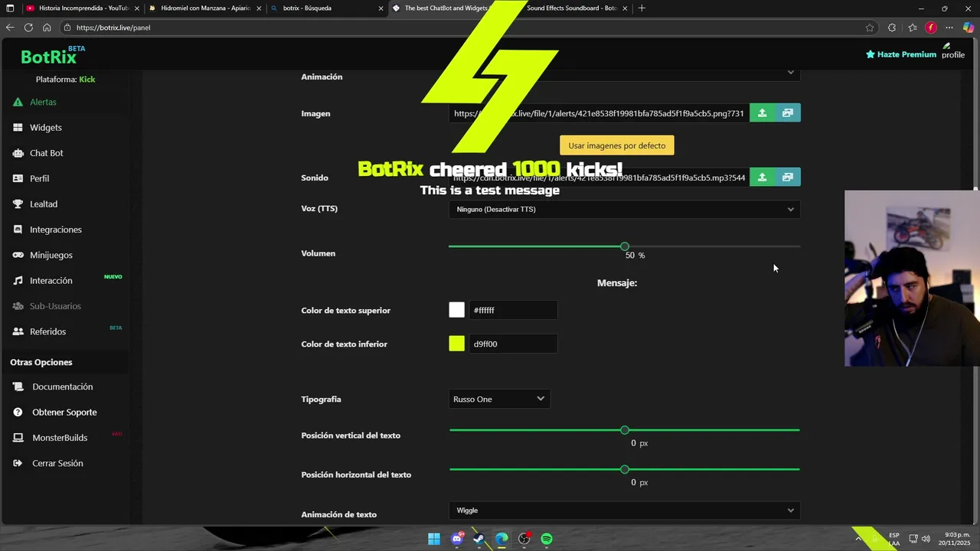Reload the page with refresh icon
980x551 pixels.
28,28
